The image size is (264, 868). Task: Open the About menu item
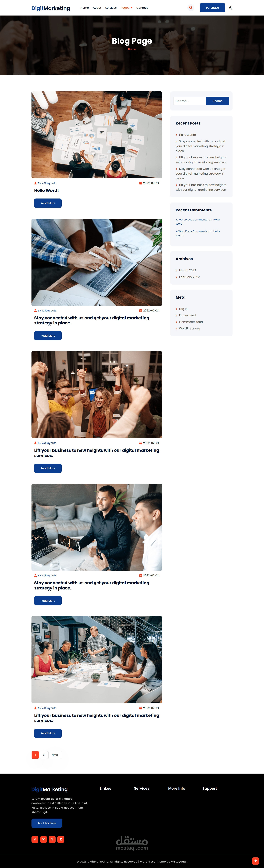(97, 7)
